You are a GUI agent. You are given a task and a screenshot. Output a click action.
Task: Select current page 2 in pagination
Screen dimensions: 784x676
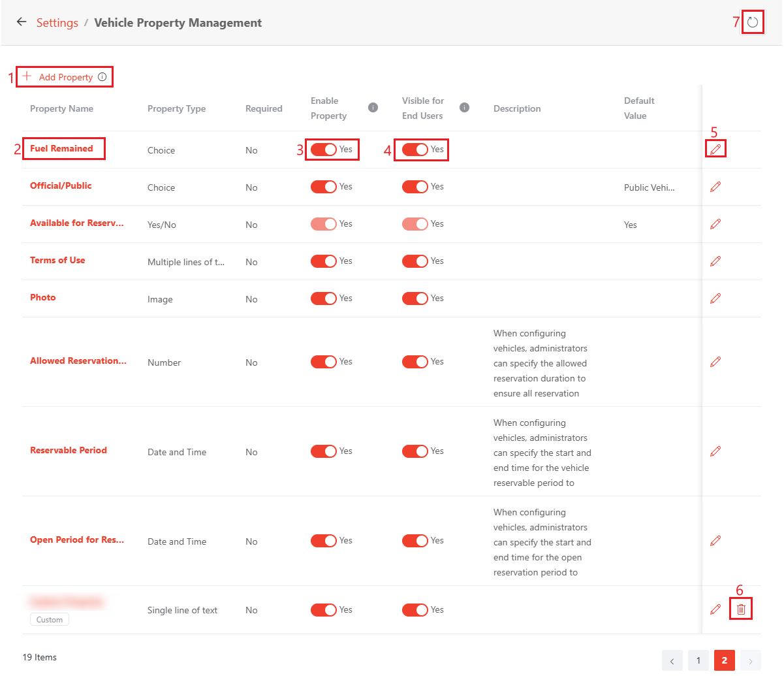point(724,660)
